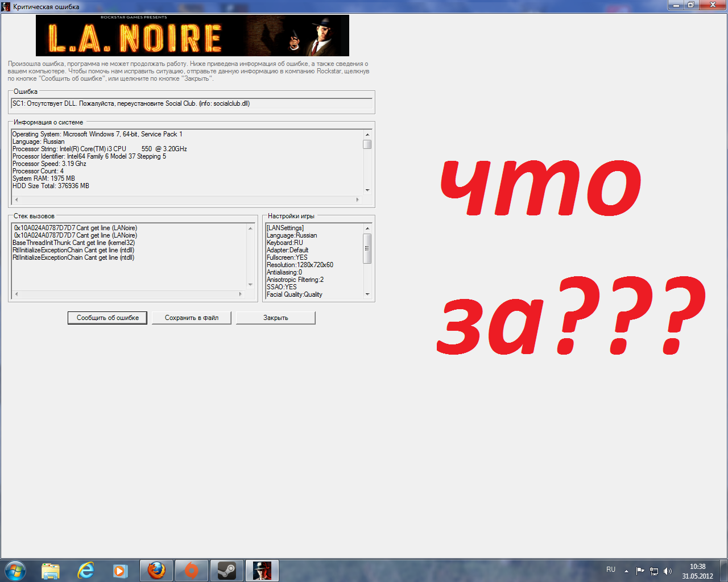Viewport: 728px width, 582px height.
Task: Click the network status tray icon
Action: (655, 570)
